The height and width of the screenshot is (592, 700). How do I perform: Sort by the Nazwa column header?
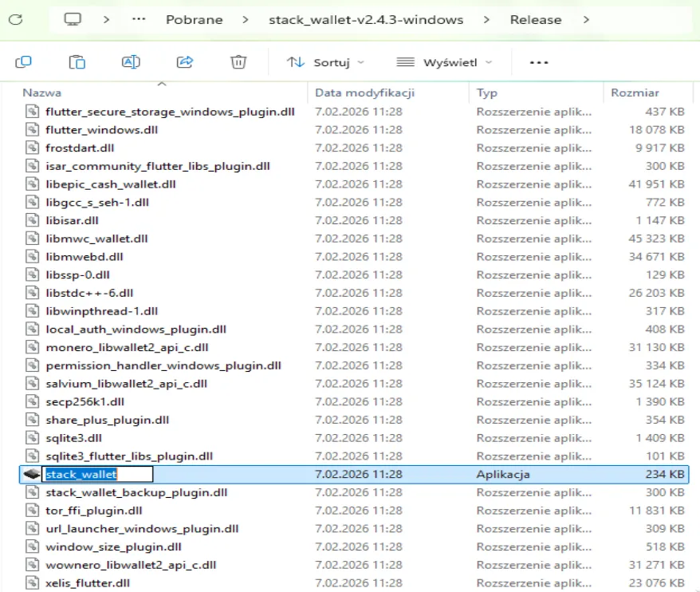click(42, 93)
